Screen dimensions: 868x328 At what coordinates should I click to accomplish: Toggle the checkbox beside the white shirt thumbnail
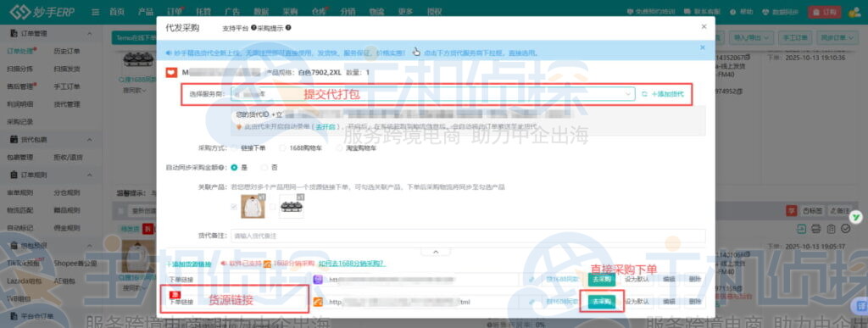tap(234, 207)
